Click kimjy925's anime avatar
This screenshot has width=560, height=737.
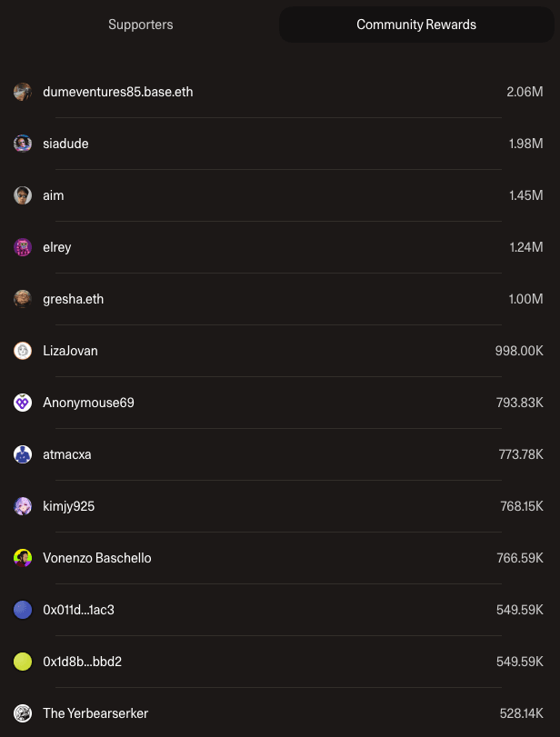tap(23, 506)
